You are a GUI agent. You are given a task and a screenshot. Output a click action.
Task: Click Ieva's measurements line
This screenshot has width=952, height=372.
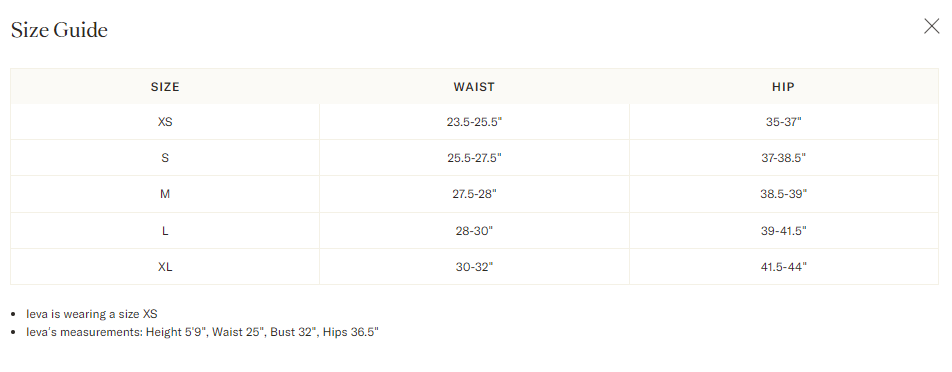(x=202, y=332)
